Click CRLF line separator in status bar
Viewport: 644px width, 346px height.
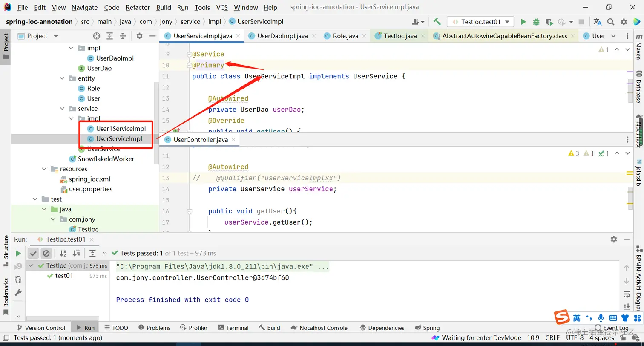(x=552, y=337)
